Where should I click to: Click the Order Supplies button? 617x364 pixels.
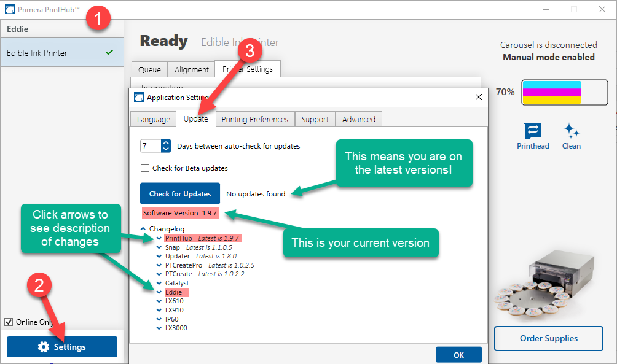[549, 338]
